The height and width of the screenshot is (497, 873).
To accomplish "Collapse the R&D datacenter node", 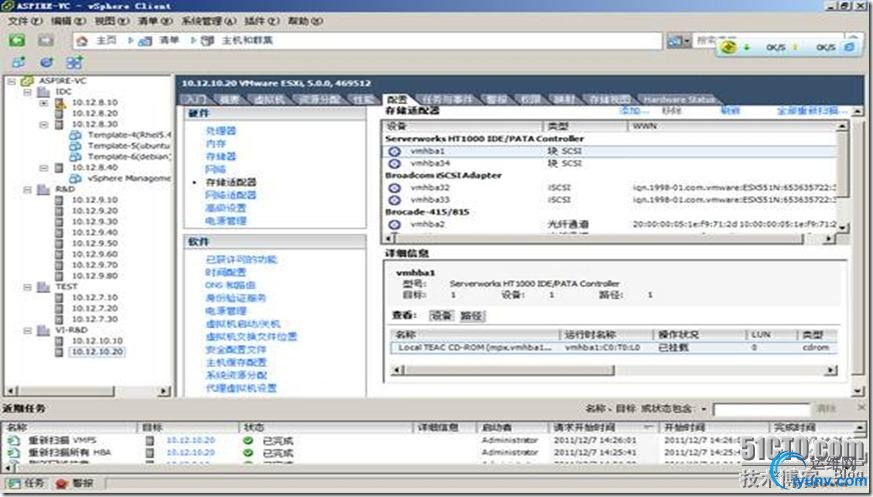I will pyautogui.click(x=27, y=190).
